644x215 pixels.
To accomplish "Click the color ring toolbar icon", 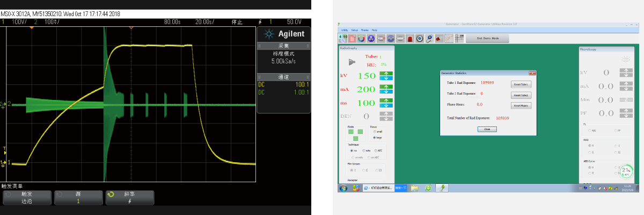I will click(361, 38).
